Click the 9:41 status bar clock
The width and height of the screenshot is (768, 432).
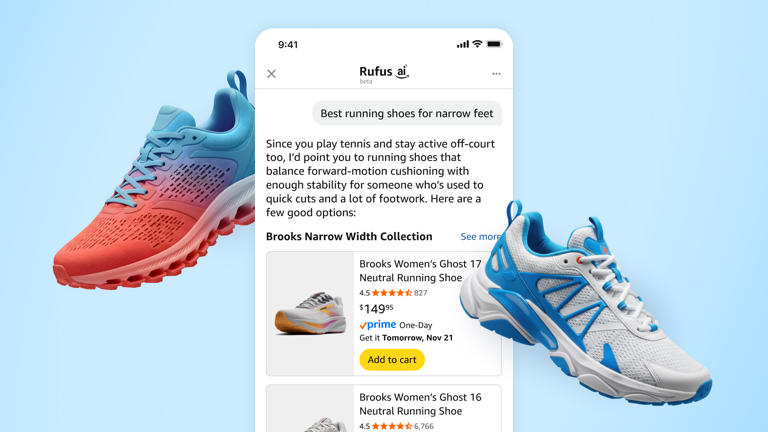click(x=288, y=45)
